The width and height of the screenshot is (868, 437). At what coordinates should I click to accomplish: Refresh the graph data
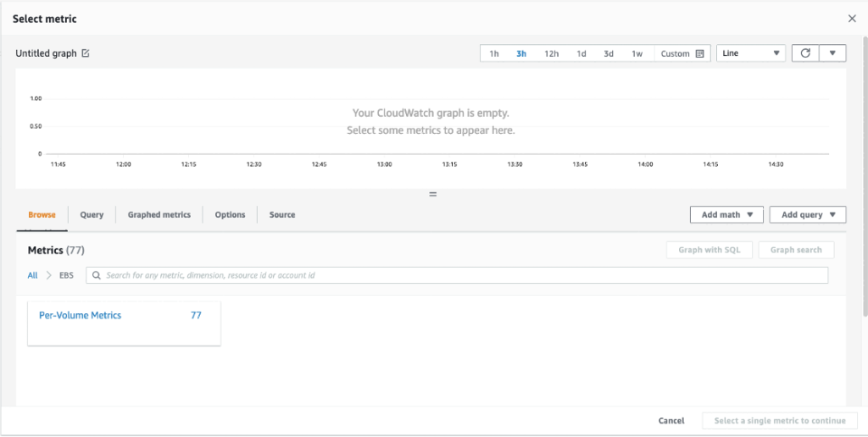point(805,53)
